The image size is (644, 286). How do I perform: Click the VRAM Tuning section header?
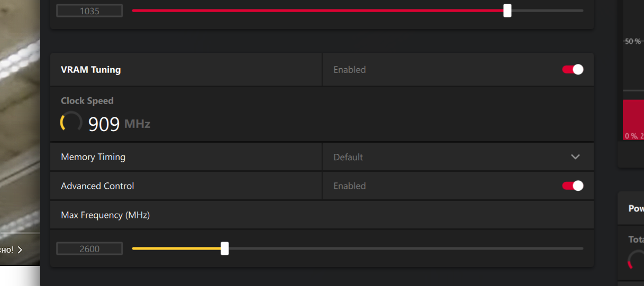(x=91, y=70)
